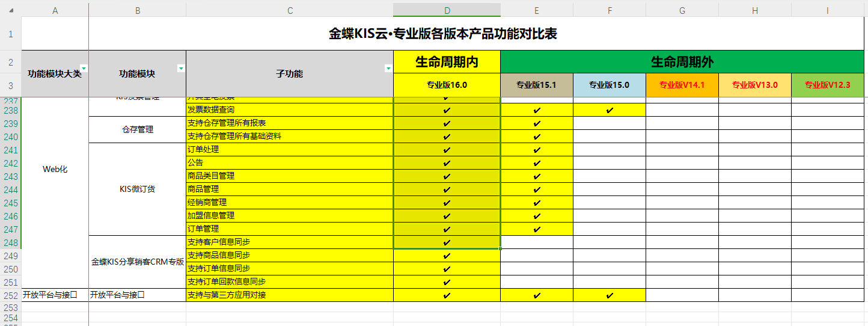Image resolution: width=868 pixels, height=326 pixels.
Task: Select the 专业版V14.1 header cell
Action: tap(682, 85)
